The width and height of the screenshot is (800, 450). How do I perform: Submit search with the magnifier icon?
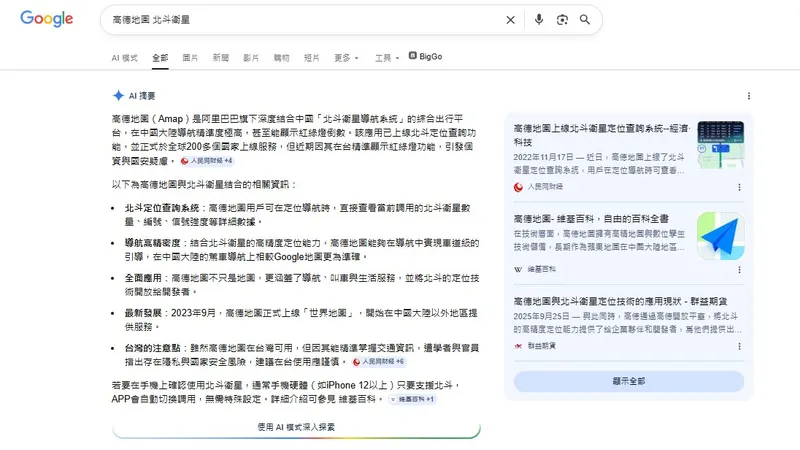(x=585, y=19)
